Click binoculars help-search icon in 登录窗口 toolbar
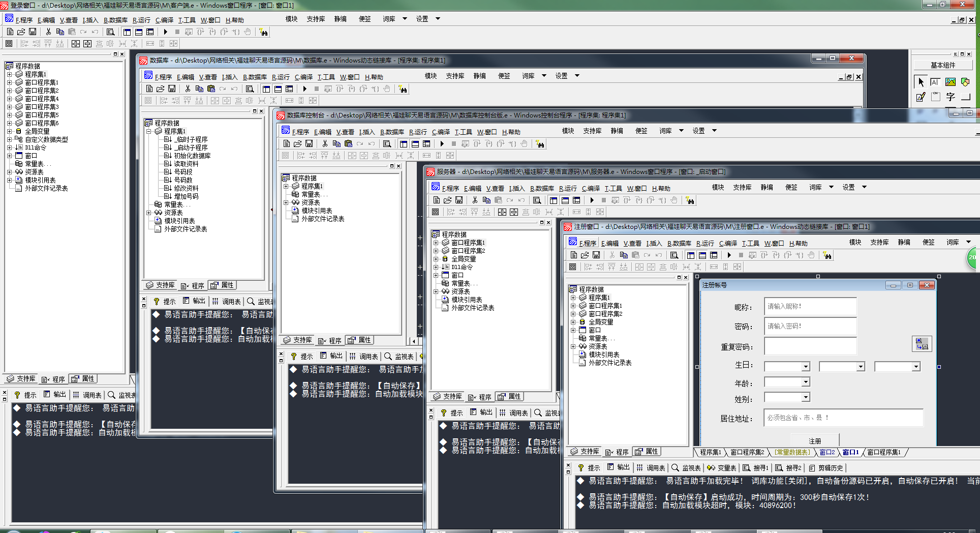 point(263,32)
